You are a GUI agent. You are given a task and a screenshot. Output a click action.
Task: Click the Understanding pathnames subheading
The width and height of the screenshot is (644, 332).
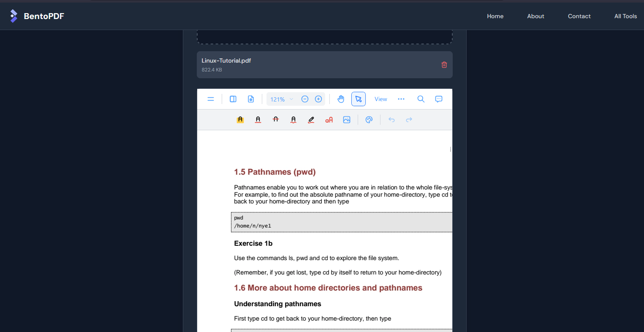coord(277,304)
